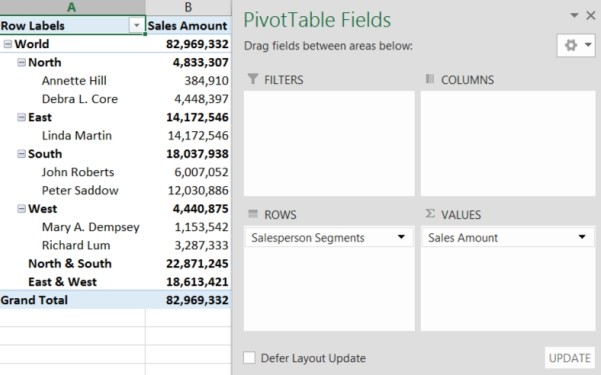Select column A header
The height and width of the screenshot is (375, 601).
(72, 7)
